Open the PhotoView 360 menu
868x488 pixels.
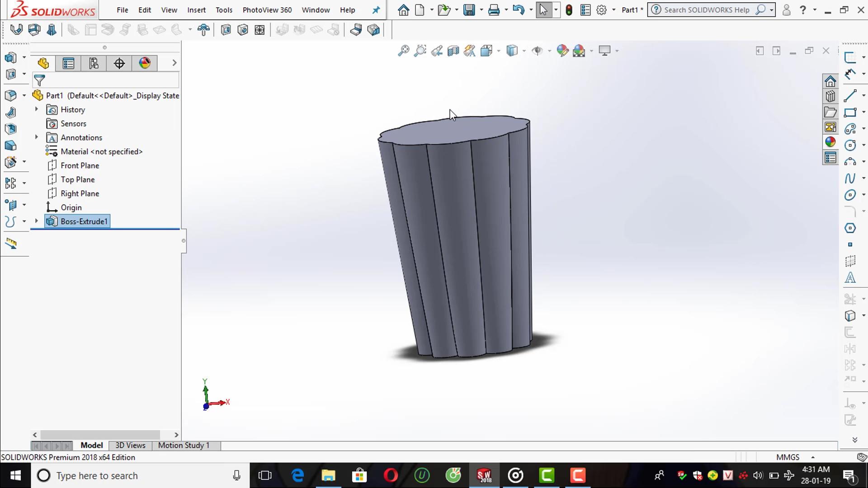click(x=267, y=9)
